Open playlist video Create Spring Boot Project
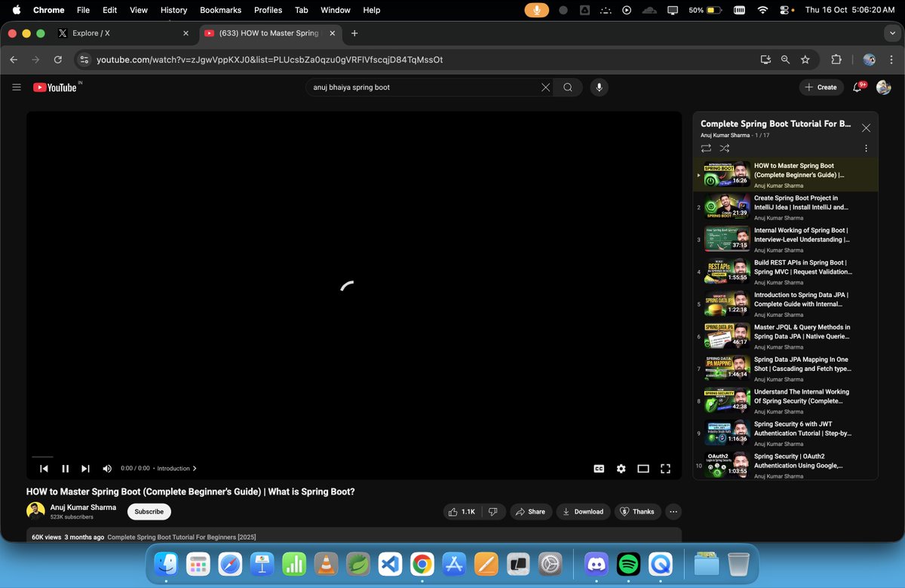Viewport: 905px width, 588px height. pyautogui.click(x=785, y=207)
